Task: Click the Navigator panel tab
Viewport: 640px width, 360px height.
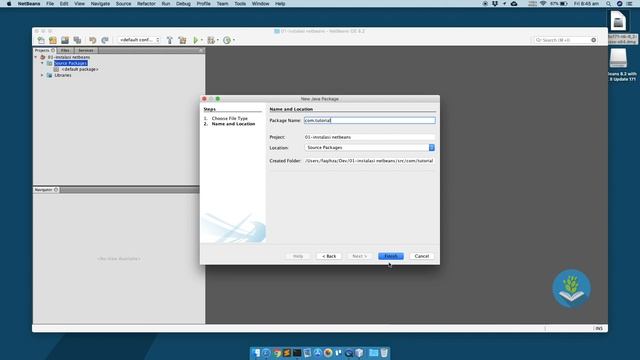Action: 46,190
